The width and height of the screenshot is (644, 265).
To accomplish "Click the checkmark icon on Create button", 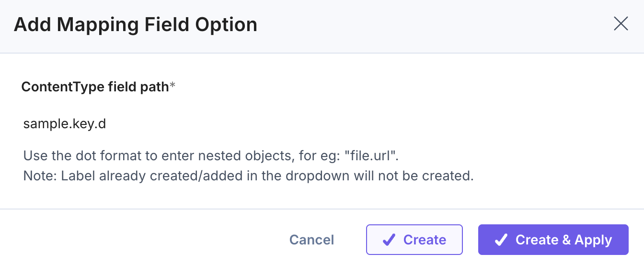I will coord(389,240).
